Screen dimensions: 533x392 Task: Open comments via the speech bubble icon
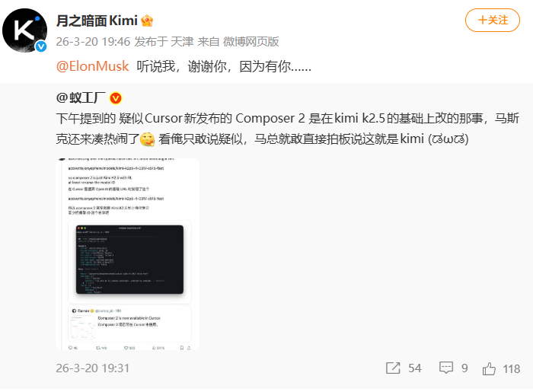tap(446, 368)
